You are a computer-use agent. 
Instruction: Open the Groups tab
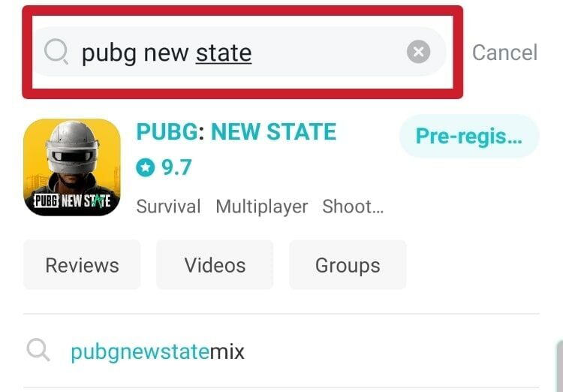pos(348,265)
